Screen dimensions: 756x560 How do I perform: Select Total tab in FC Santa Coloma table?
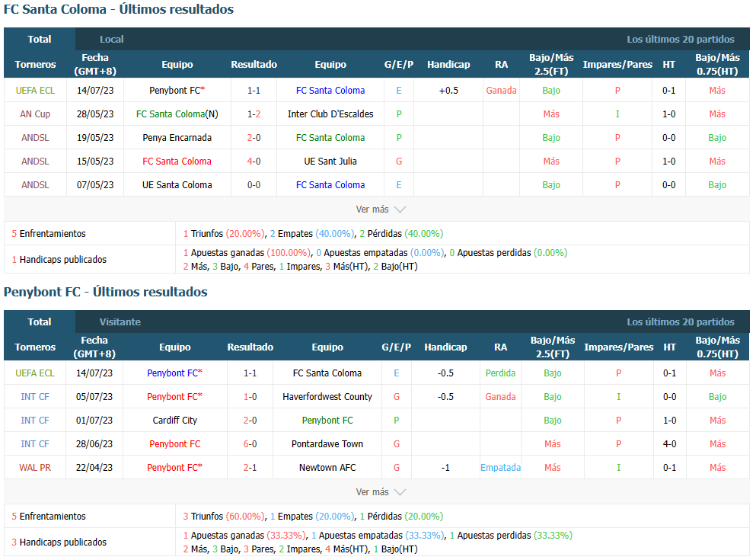point(40,39)
